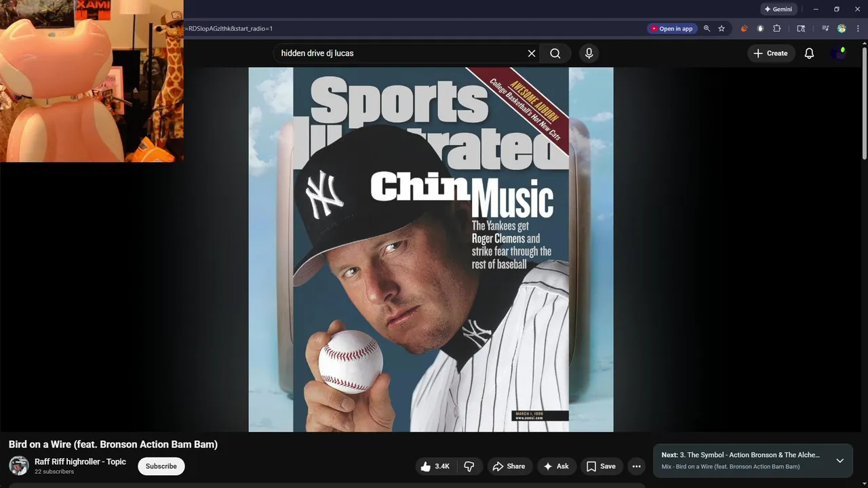This screenshot has height=488, width=868.
Task: Start voice search with the microphone icon
Action: coord(589,54)
